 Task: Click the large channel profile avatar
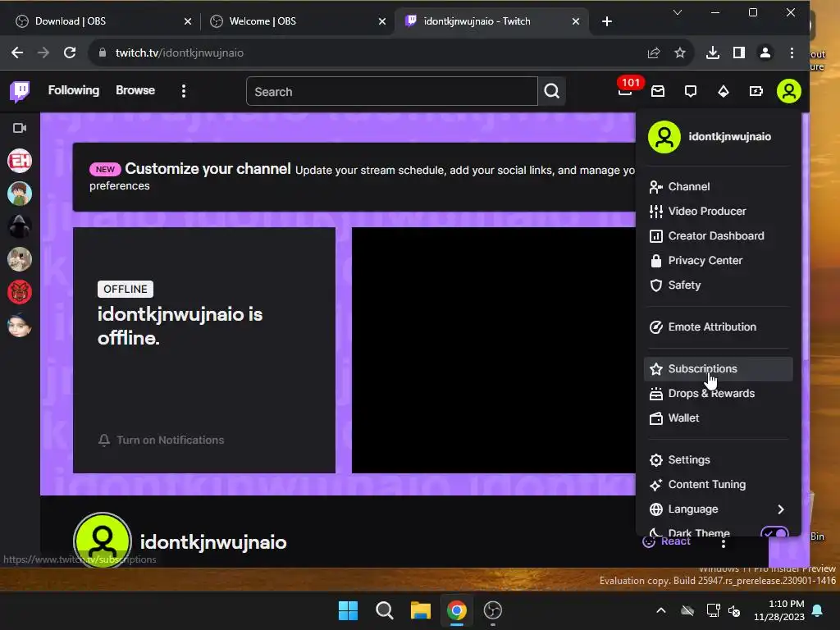click(x=103, y=541)
